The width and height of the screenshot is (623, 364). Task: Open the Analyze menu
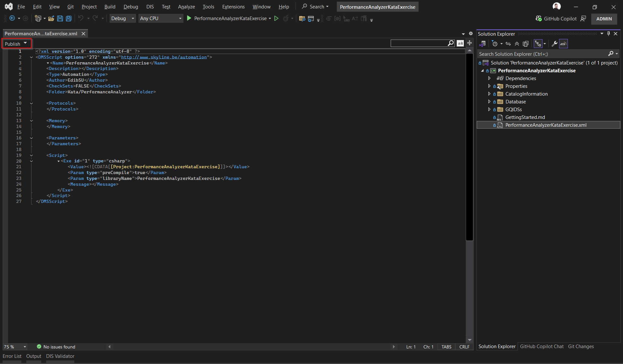[186, 6]
